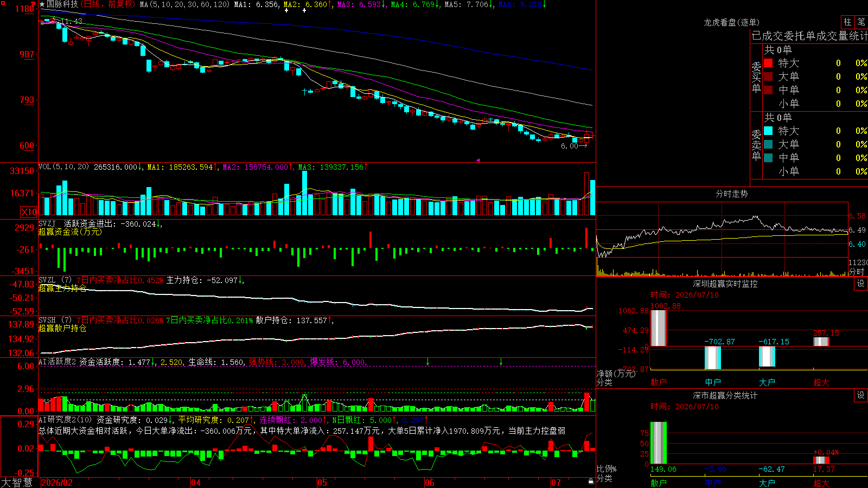Click green 散户 label in 深市超赢分类统计
This screenshot has height=488, width=868.
(x=659, y=483)
